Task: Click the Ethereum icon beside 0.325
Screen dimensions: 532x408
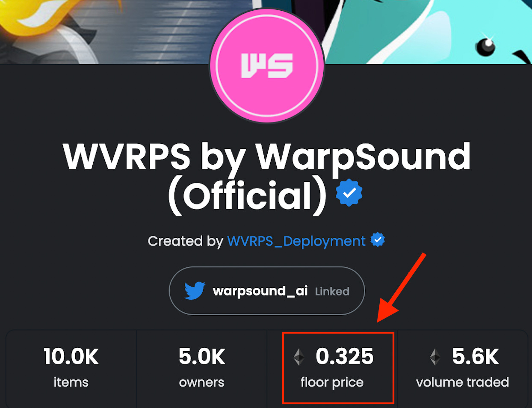Action: (299, 357)
